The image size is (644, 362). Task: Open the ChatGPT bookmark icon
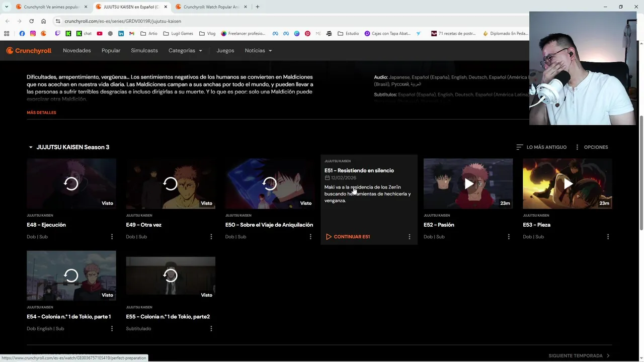coord(110,34)
